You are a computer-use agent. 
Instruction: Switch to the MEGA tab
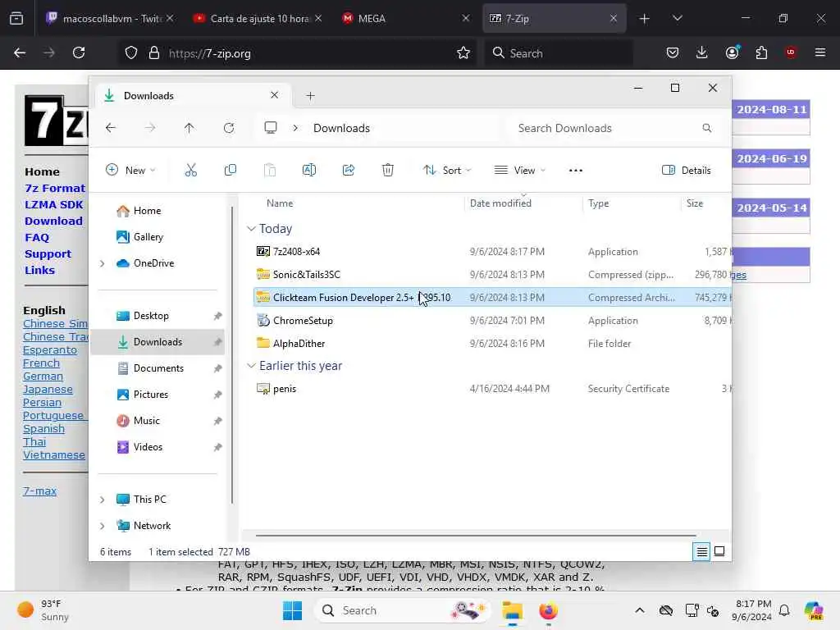(405, 19)
